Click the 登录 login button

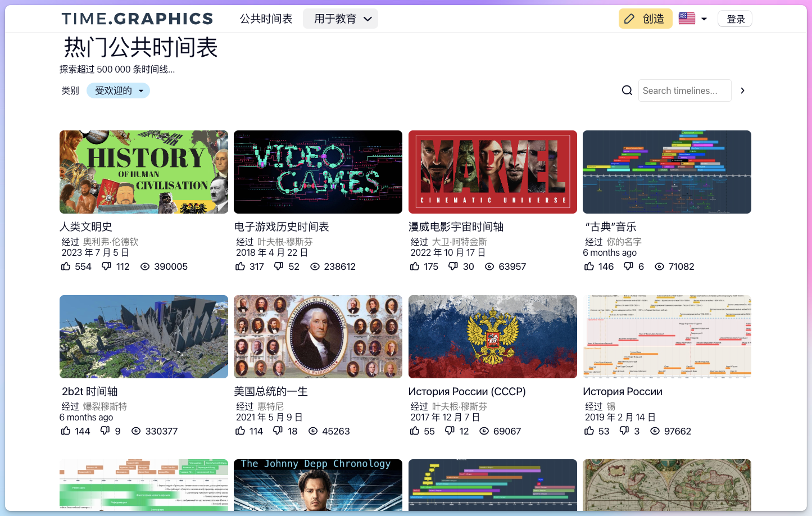pos(735,19)
